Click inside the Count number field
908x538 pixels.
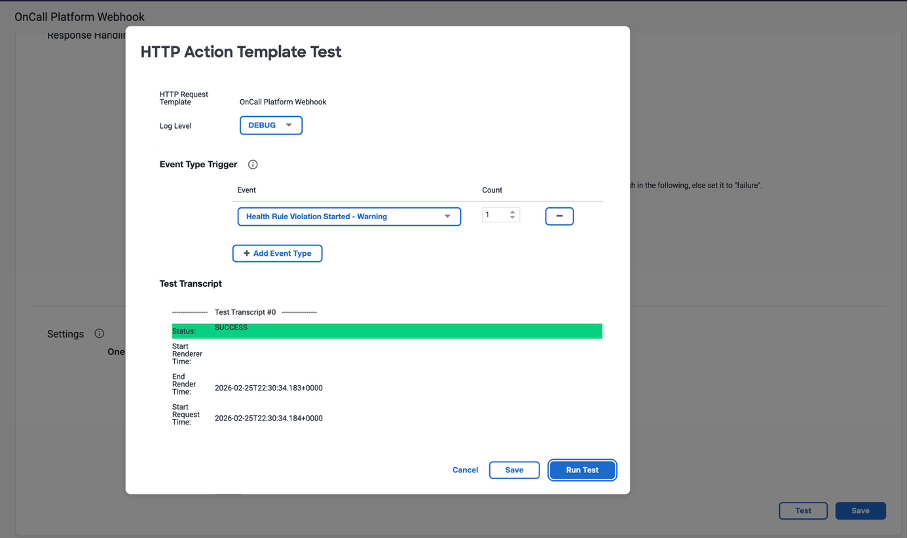pyautogui.click(x=494, y=215)
